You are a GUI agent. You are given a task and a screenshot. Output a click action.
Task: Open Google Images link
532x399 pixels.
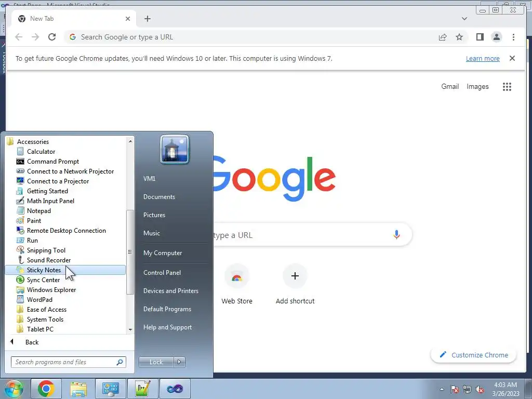coord(477,87)
